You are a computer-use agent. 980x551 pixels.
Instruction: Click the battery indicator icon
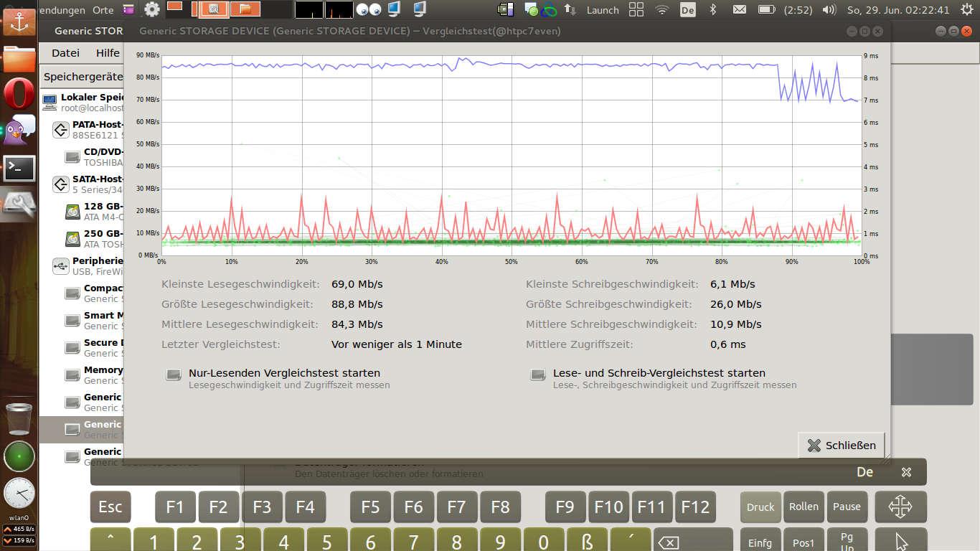(x=766, y=10)
